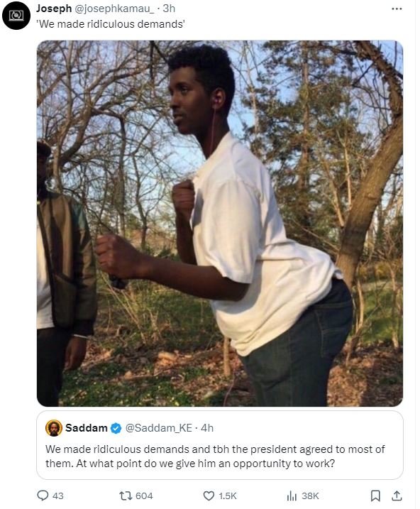Share the tweet with the upload arrow icon

397,496
